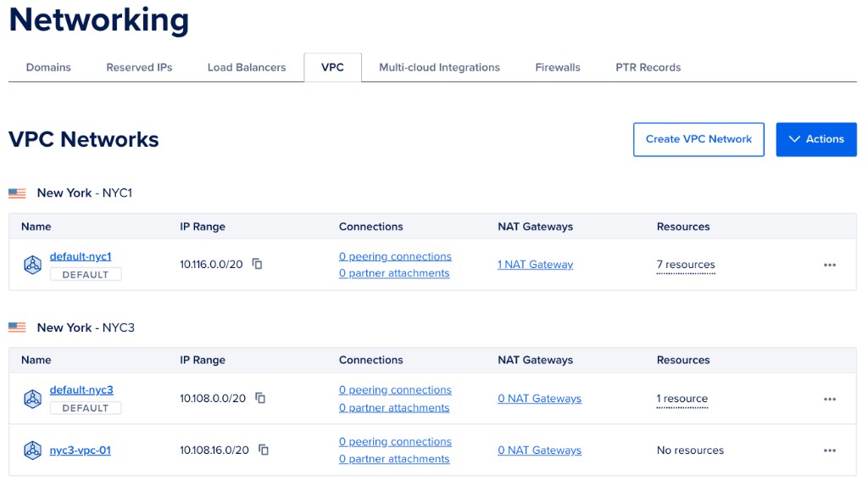The image size is (868, 487).
Task: Select the VPC tab
Action: tap(332, 68)
